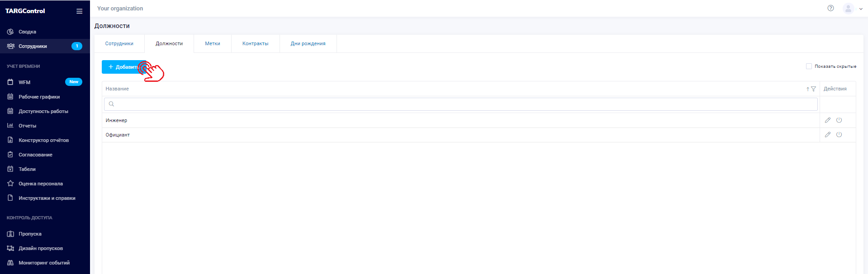Click the WFM calendar icon

click(x=10, y=82)
